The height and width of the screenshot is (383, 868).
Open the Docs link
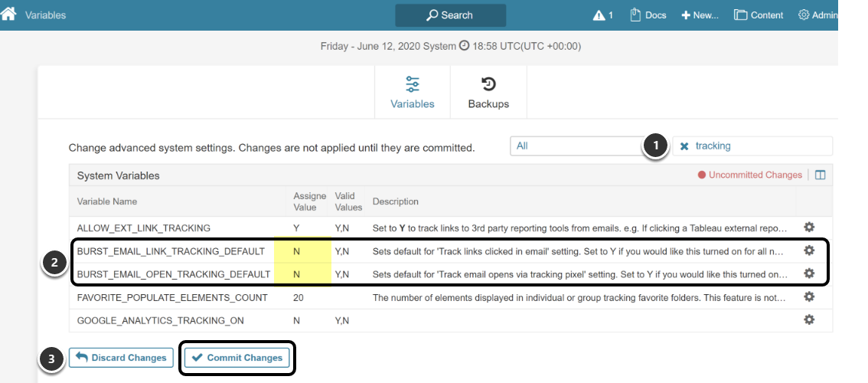click(x=648, y=15)
